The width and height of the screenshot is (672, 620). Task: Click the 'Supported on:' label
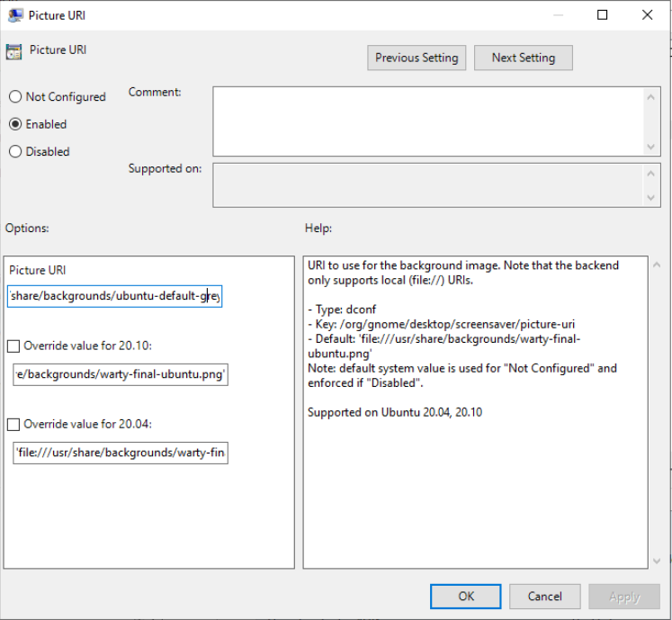[165, 168]
